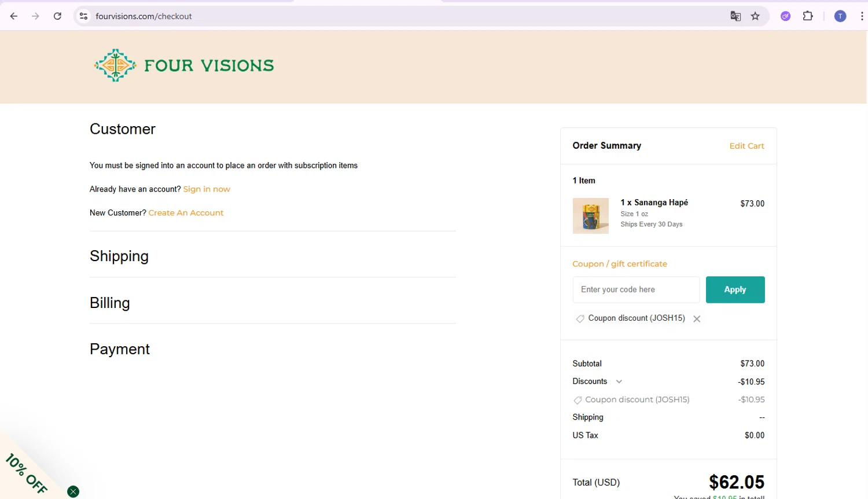Image resolution: width=868 pixels, height=499 pixels.
Task: Click Coupon / gift certificate link
Action: pos(620,264)
